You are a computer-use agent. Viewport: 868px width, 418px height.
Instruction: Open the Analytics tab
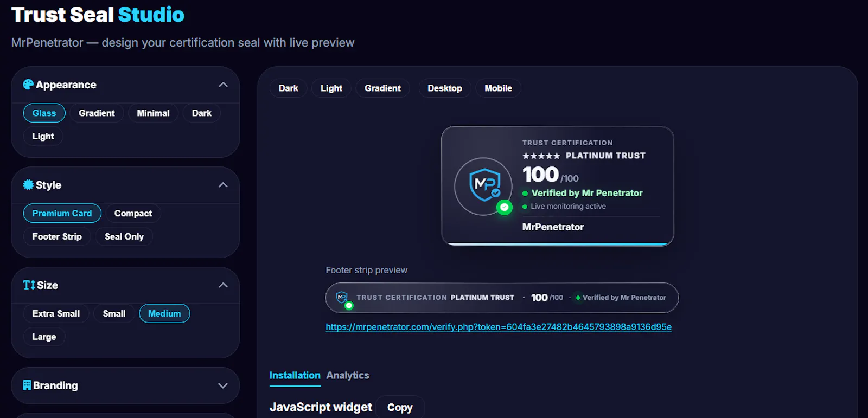(348, 376)
